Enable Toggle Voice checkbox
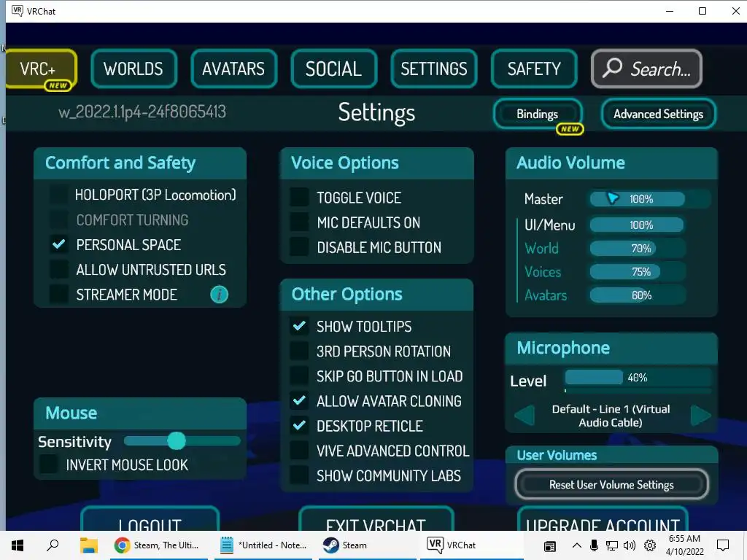The width and height of the screenshot is (747, 560). pyautogui.click(x=299, y=197)
